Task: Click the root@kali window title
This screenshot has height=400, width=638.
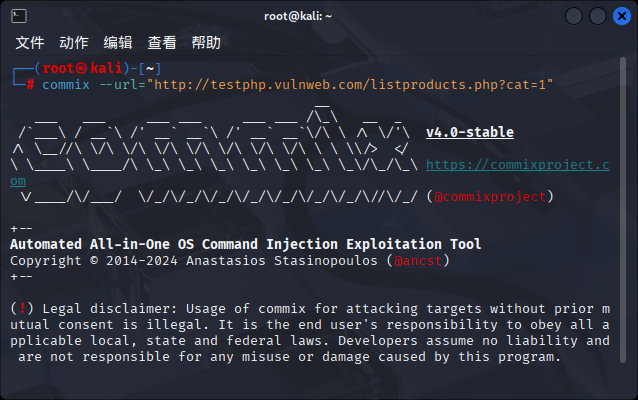Action: 298,16
